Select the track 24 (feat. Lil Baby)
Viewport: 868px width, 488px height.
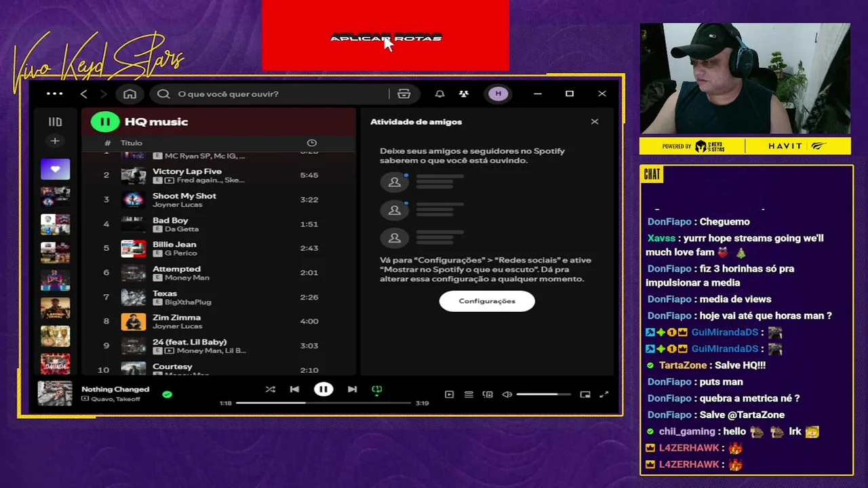click(218, 346)
